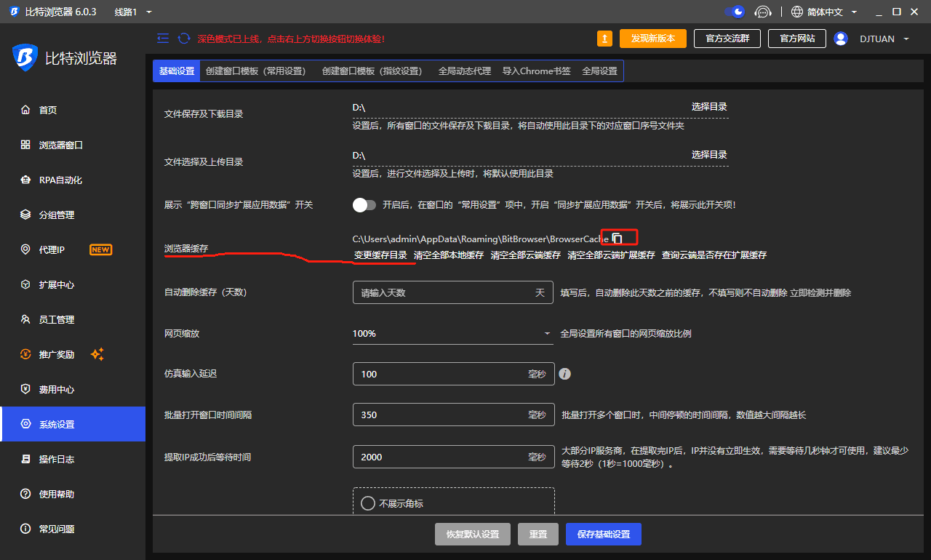The width and height of the screenshot is (931, 560).
Task: Click the blue refresh icon
Action: 184,39
